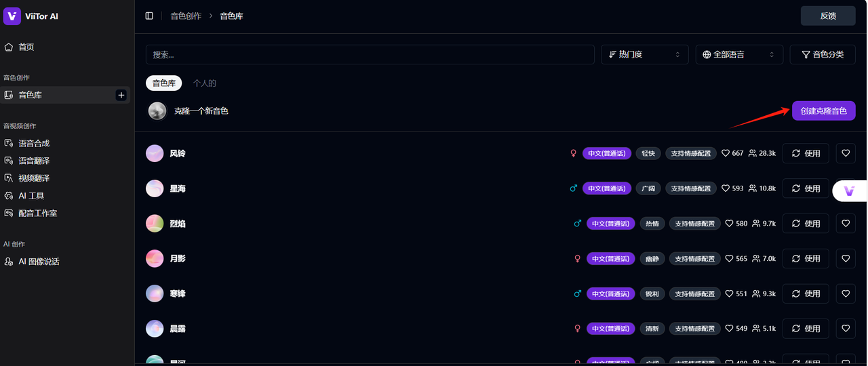Screen dimensions: 868x366
Task: Click the voice search input field
Action: (370, 54)
